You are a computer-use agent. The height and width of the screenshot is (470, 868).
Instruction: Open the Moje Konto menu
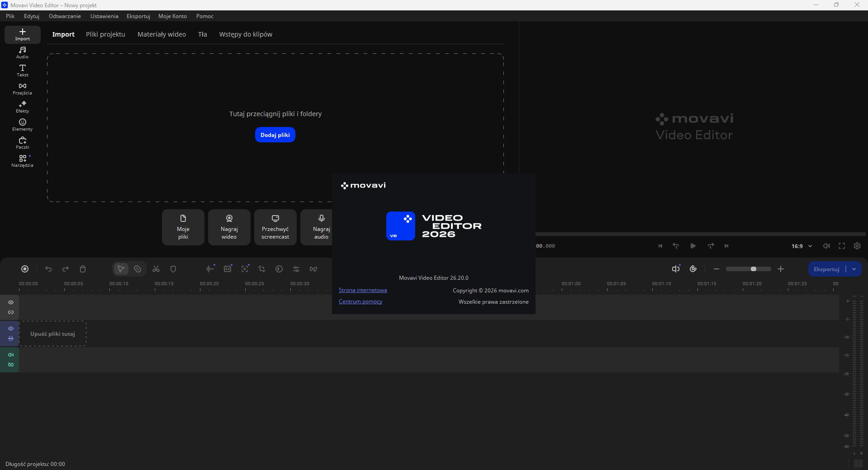[172, 16]
